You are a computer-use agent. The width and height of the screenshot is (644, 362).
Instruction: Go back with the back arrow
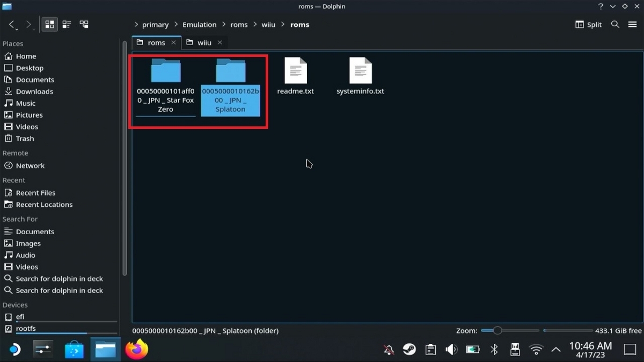(x=12, y=25)
